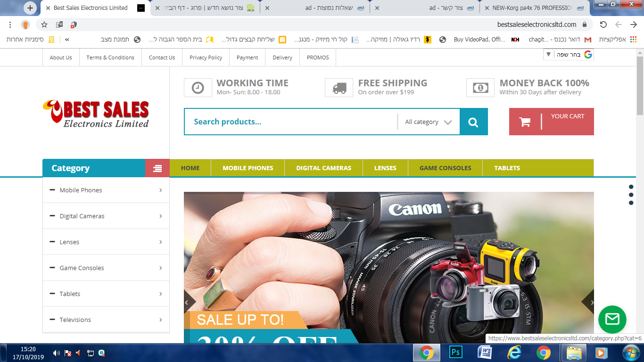Click the Windows Start button

tap(630, 353)
